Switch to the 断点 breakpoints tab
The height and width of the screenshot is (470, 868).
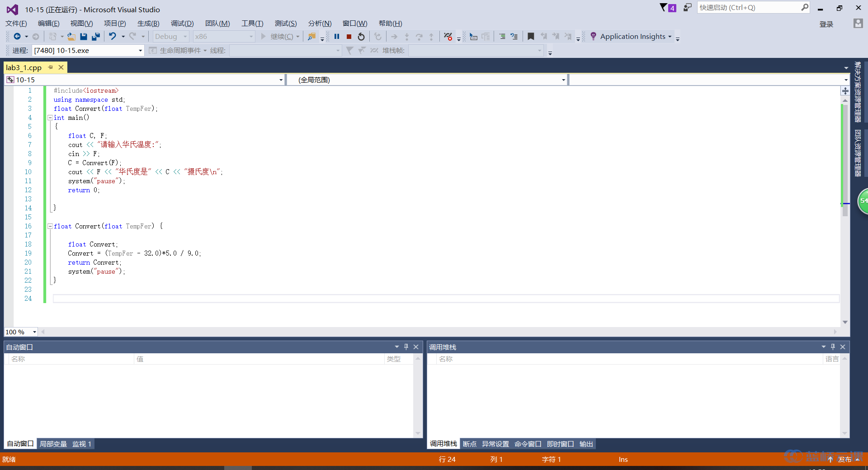pos(470,444)
